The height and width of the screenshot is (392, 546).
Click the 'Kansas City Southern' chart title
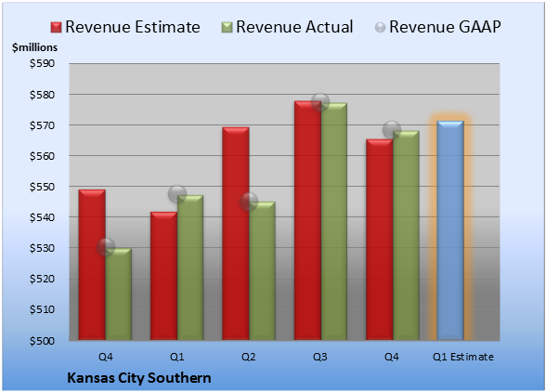[139, 378]
